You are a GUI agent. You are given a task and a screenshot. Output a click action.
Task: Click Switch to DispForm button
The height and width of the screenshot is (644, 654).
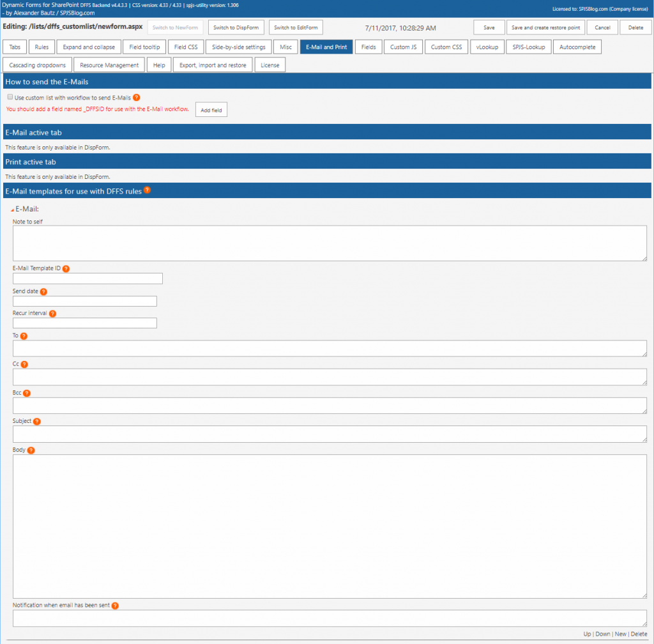pos(236,28)
